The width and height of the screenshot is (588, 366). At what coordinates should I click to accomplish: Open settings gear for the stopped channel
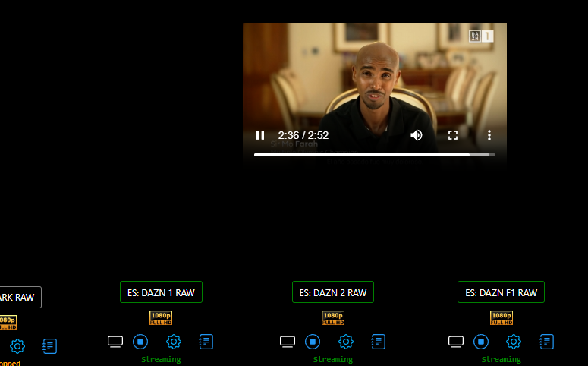(17, 346)
